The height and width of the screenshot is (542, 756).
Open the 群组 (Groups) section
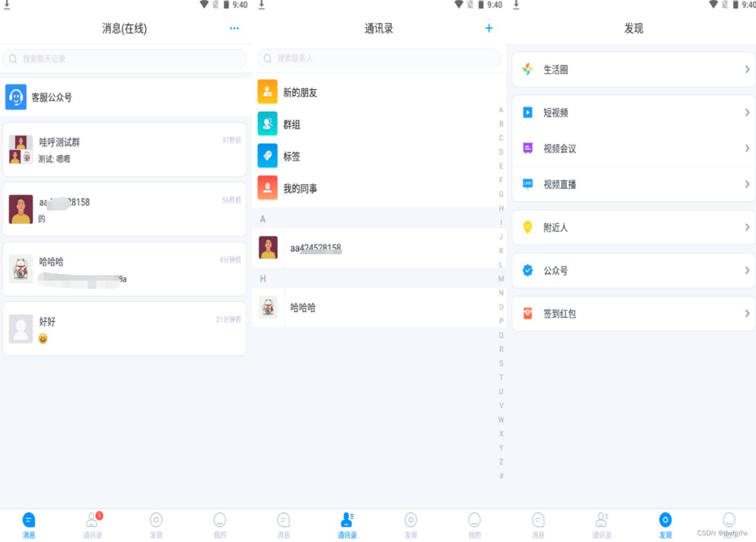point(291,124)
